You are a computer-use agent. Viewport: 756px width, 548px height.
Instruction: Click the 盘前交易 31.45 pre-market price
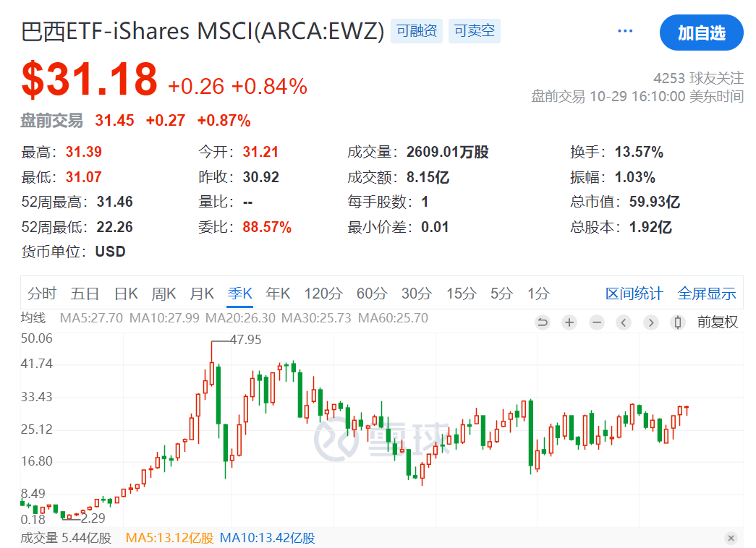coord(114,121)
